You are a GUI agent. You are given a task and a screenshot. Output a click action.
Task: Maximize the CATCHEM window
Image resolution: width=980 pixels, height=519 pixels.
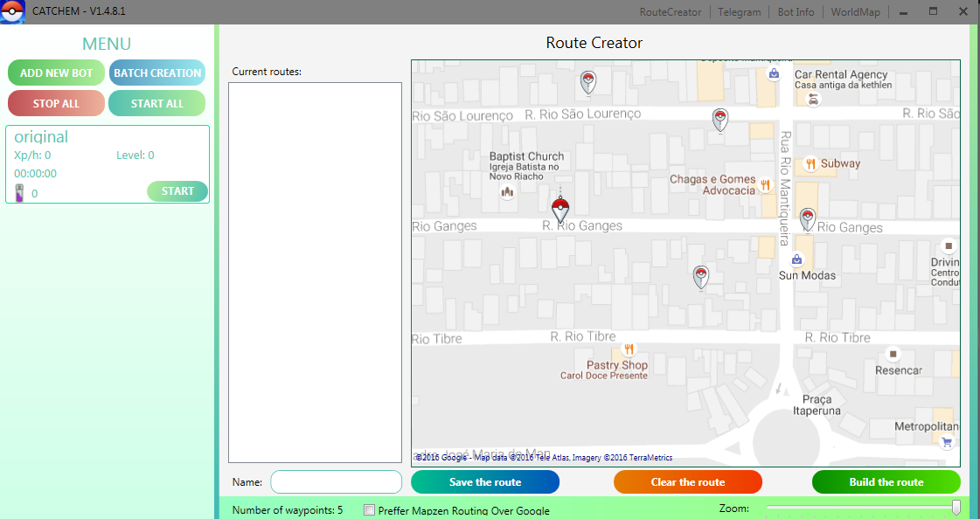[x=933, y=11]
